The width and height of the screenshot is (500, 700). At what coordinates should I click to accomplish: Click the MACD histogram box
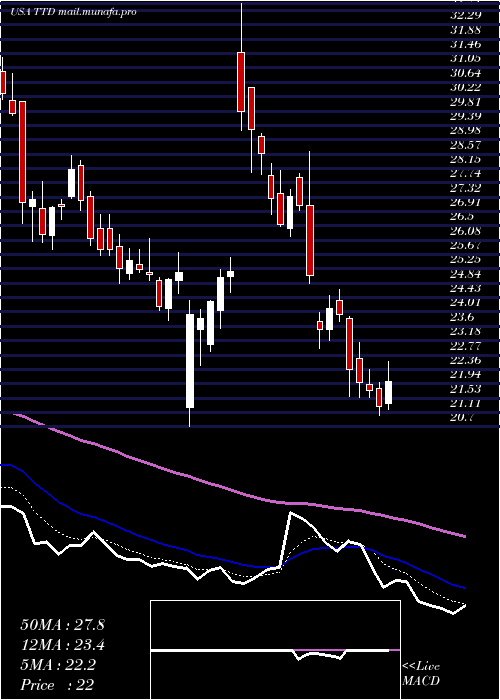tap(275, 650)
